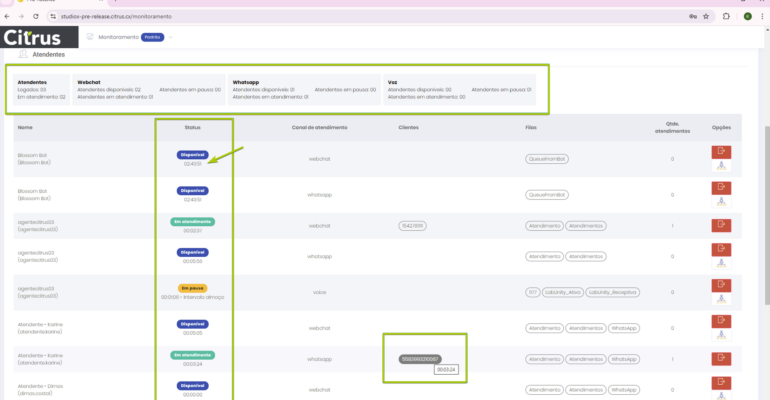
Task: Sort by the Status column header
Action: 193,128
